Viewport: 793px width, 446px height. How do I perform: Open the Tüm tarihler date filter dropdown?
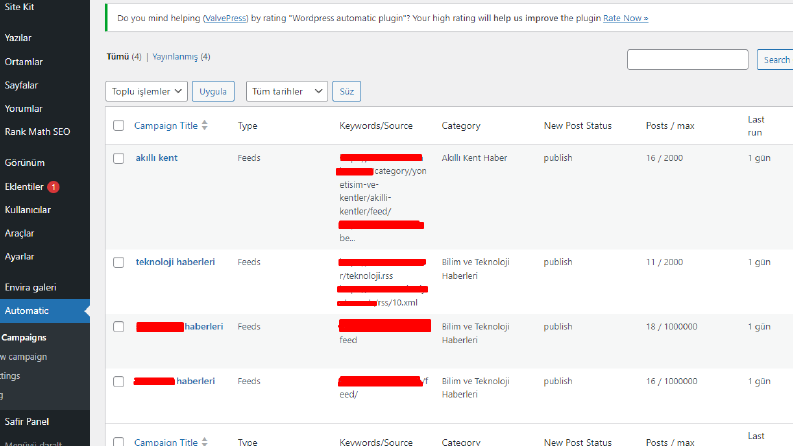287,92
